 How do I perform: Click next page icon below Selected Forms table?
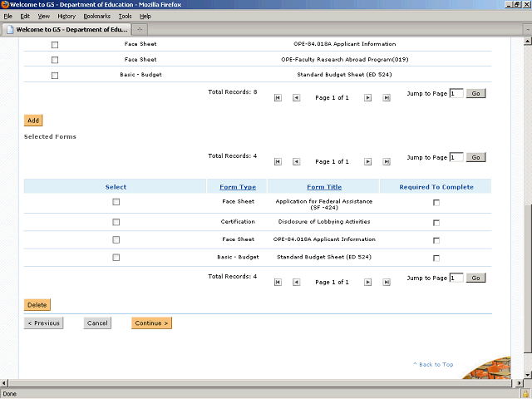click(368, 282)
